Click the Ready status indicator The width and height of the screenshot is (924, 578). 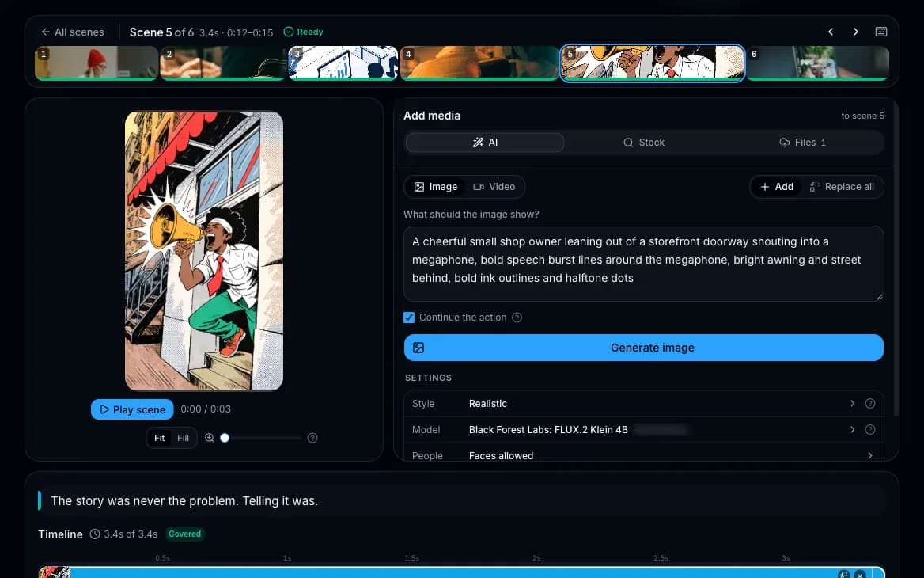304,32
